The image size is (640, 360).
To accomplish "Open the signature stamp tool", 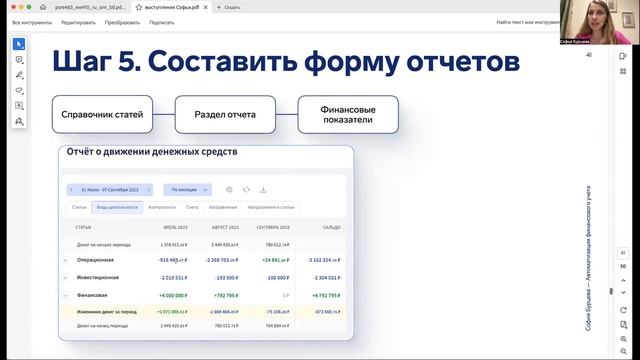I will [x=19, y=121].
